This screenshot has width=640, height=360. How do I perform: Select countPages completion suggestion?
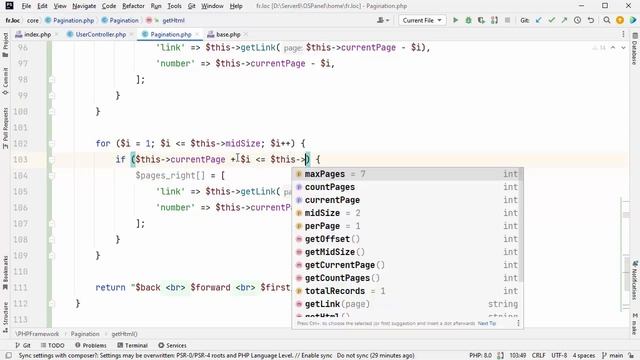pos(407,187)
